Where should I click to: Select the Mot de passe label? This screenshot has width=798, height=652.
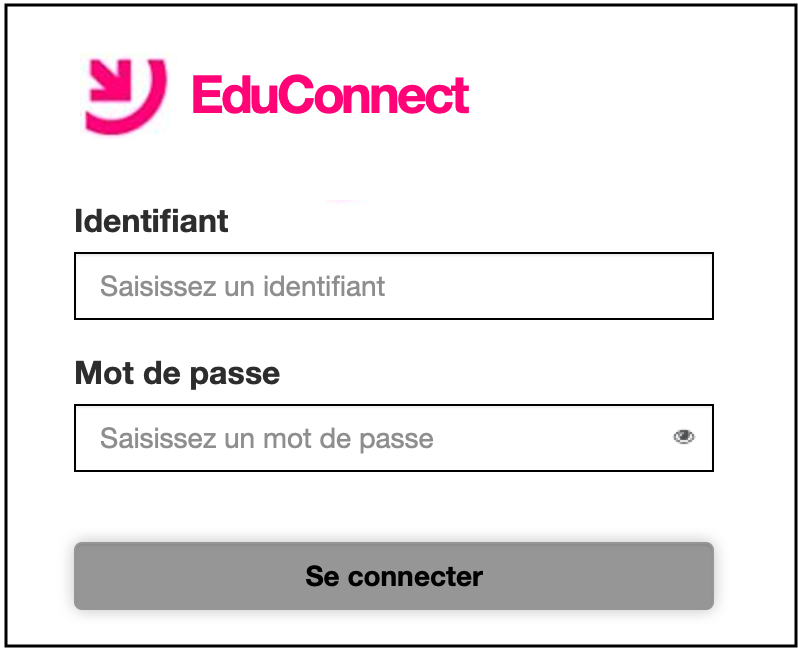pos(177,375)
